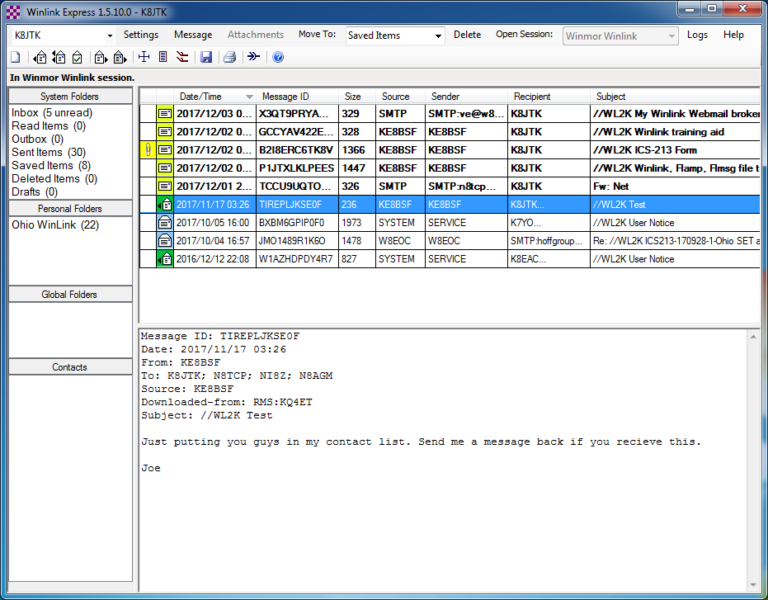Screen dimensions: 768x600
Task: Select the Inbox (5 unread) folder
Action: click(x=52, y=113)
